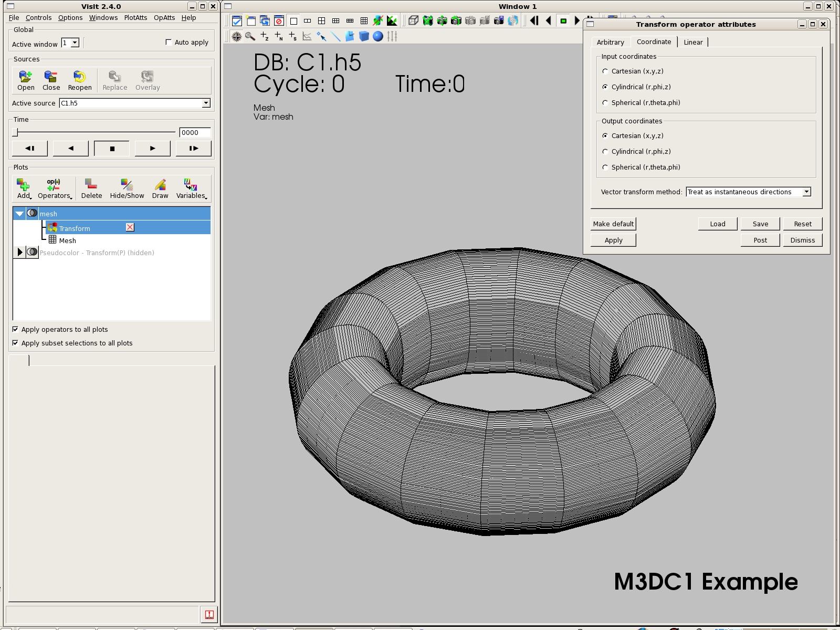This screenshot has height=630, width=840.
Task: Toggle Apply operators to all plots
Action: [15, 329]
